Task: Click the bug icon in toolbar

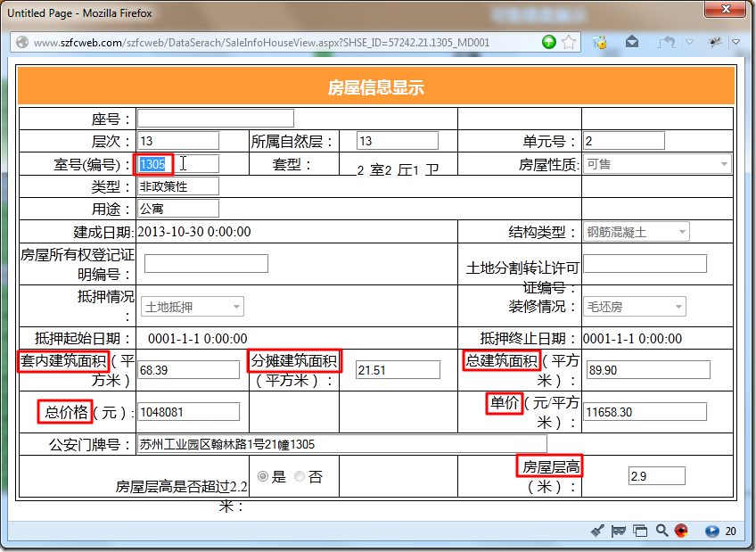Action: pos(714,42)
